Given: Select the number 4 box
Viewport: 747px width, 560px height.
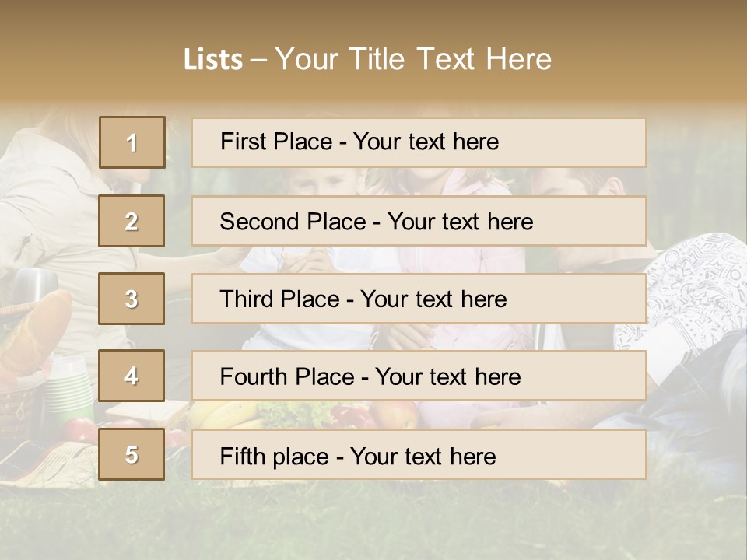Looking at the screenshot, I should (132, 376).
